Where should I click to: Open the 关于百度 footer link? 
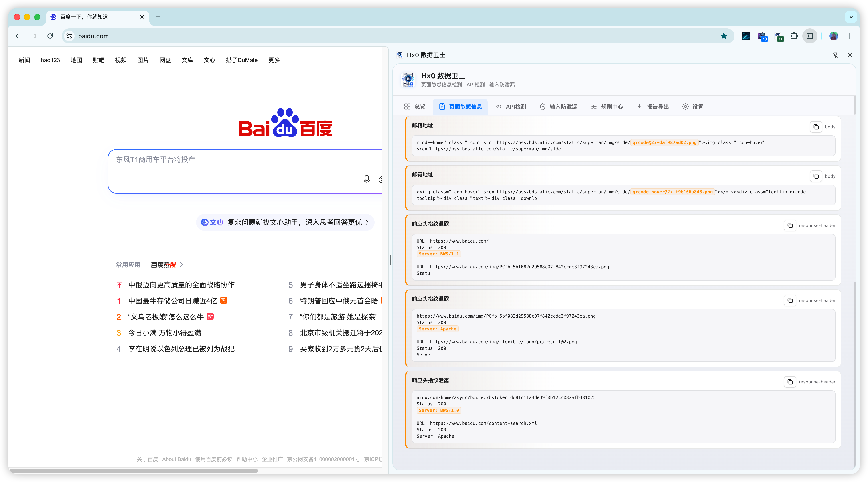147,459
